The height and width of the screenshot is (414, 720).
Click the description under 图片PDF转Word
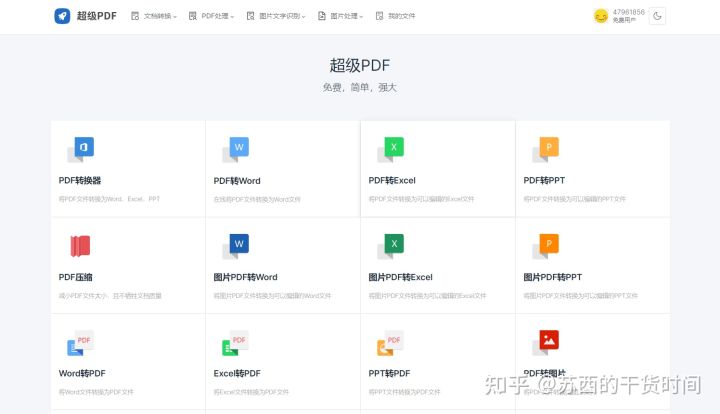tap(272, 296)
